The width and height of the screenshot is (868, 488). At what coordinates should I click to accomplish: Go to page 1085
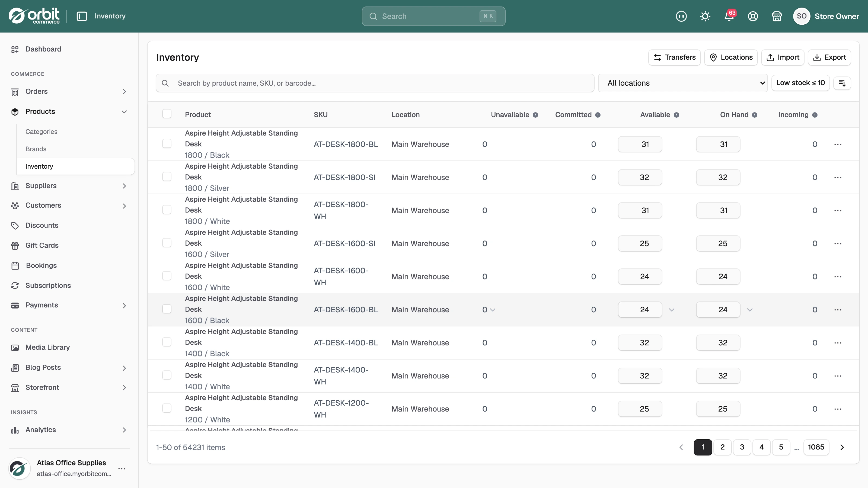(816, 447)
